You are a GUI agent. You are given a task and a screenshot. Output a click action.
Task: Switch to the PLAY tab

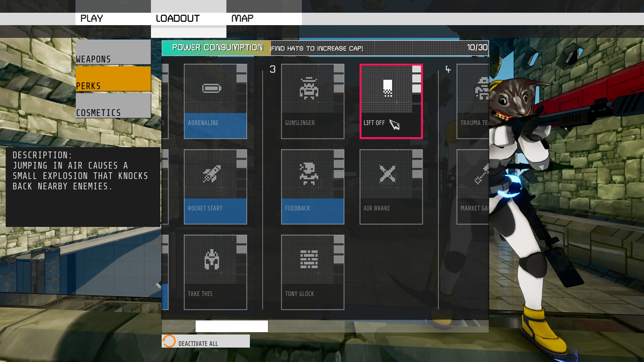click(x=92, y=18)
